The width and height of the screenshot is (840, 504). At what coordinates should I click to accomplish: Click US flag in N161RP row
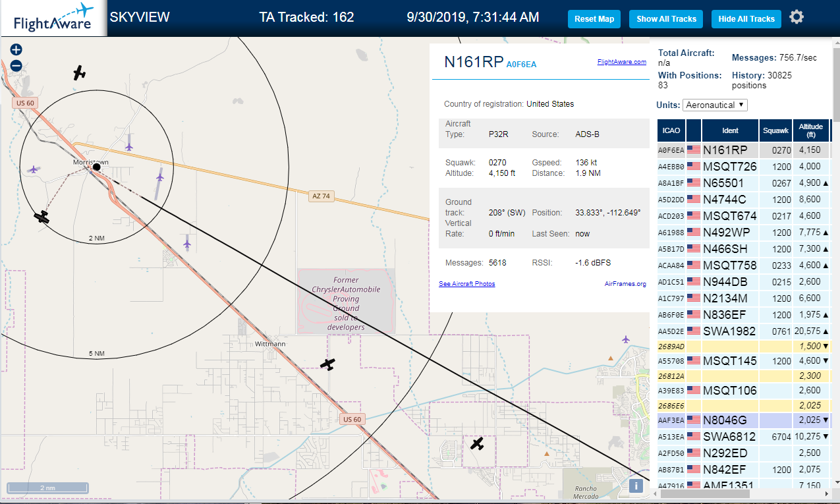point(694,150)
